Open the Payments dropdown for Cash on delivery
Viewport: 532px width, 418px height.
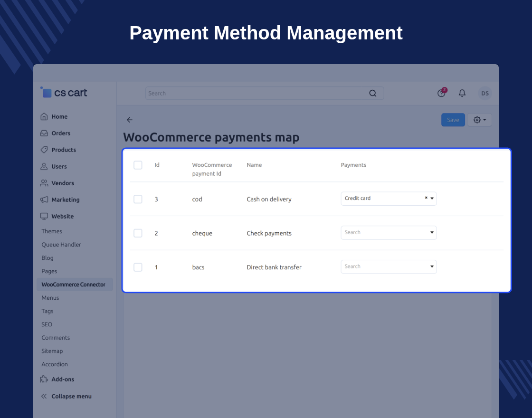coord(389,199)
